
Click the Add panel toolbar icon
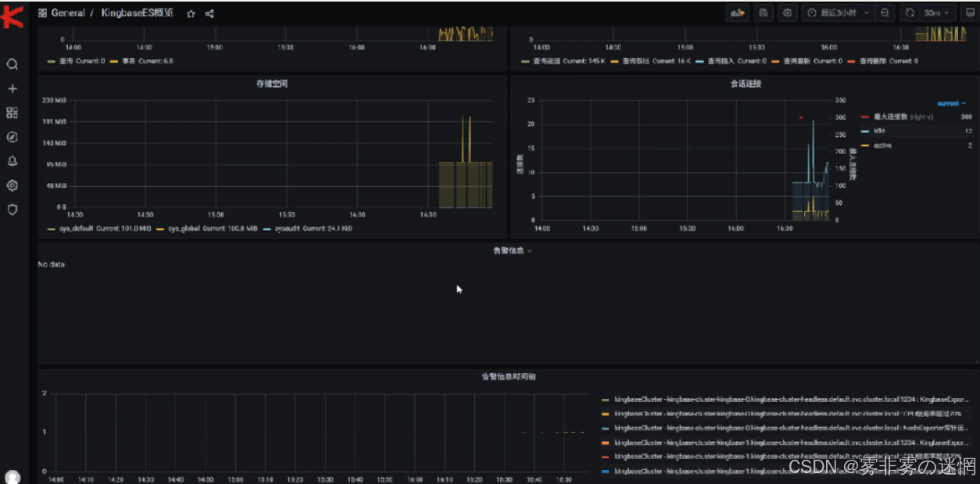point(737,13)
